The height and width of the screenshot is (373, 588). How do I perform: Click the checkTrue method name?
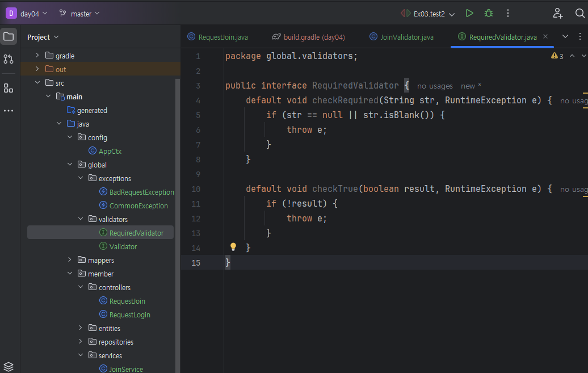(x=335, y=188)
